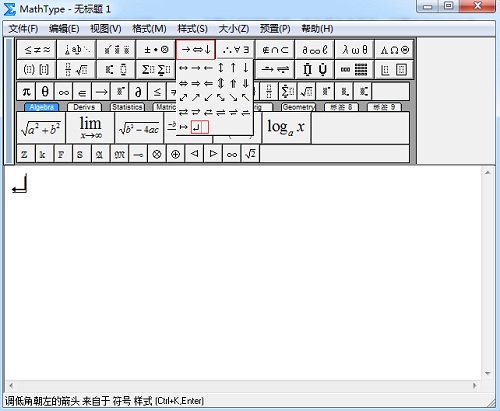Open the 大小(Z) menu

click(234, 29)
